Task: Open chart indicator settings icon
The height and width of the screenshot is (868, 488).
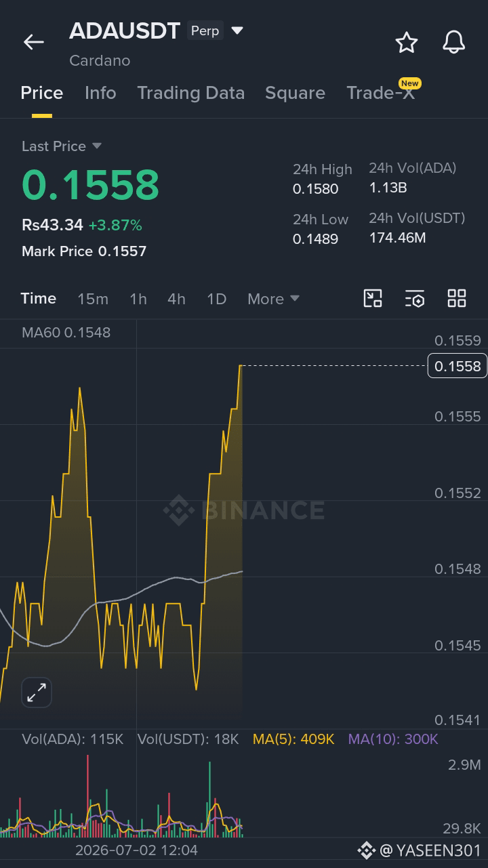Action: click(415, 298)
